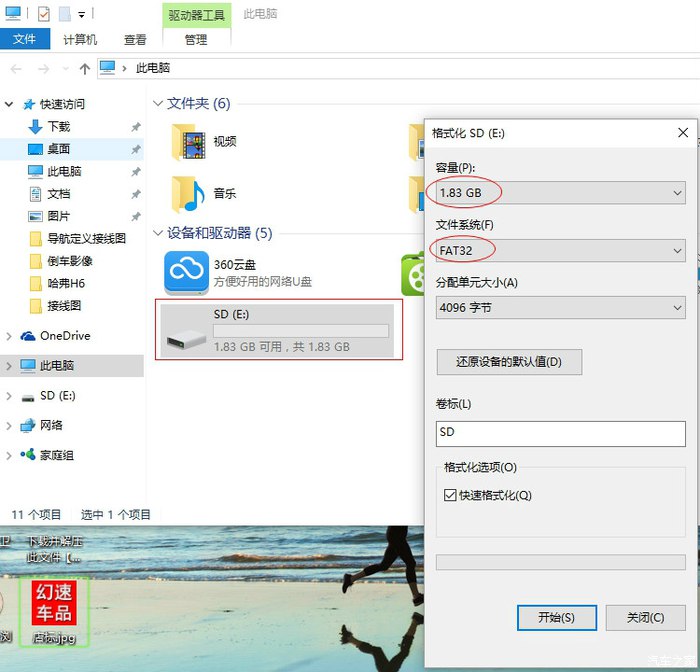This screenshot has width=700, height=672.
Task: Open the 查看 ribbon tab
Action: click(x=135, y=40)
